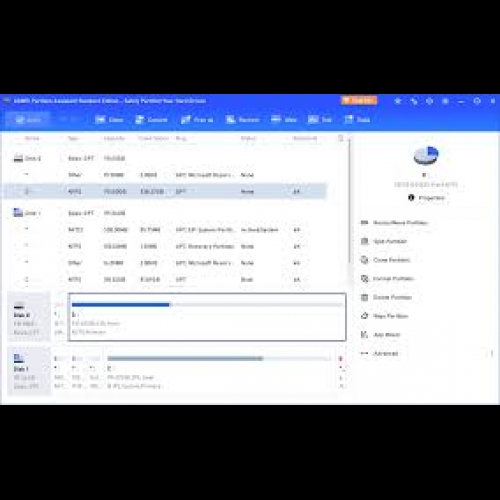Open the Convert menu in toolbar
The height and width of the screenshot is (500, 500).
tap(151, 120)
